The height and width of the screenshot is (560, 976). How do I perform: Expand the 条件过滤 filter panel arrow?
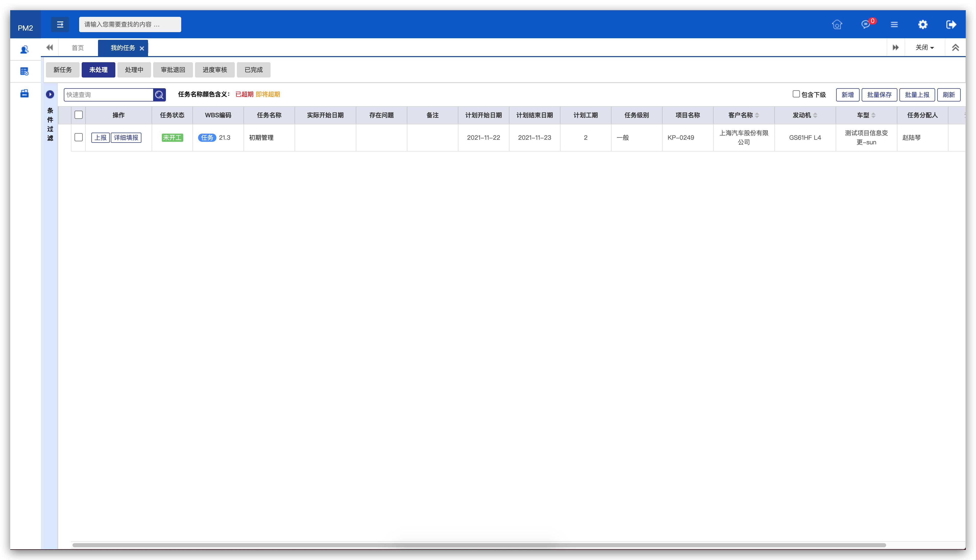tap(50, 94)
